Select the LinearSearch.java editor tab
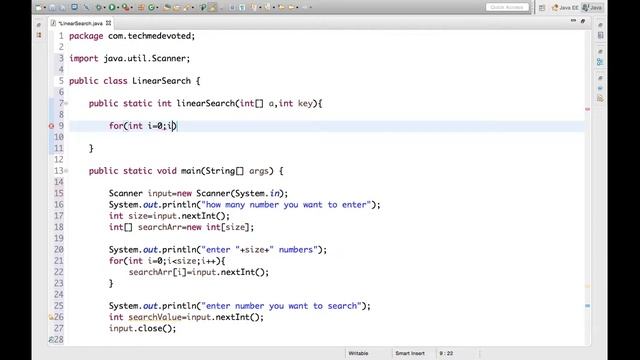This screenshot has height=360, width=640. 80,23
